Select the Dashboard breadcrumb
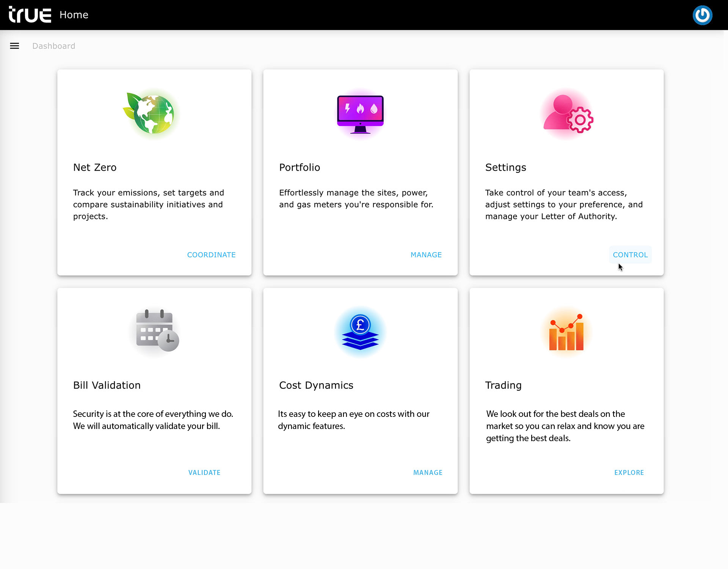Screen dimensions: 728x569 pyautogui.click(x=53, y=46)
